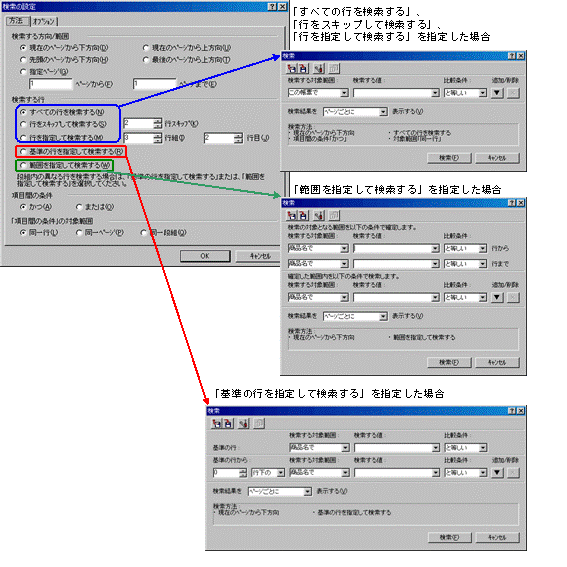
Task: Select 現在のページから上方向 radio button
Action: [146, 47]
